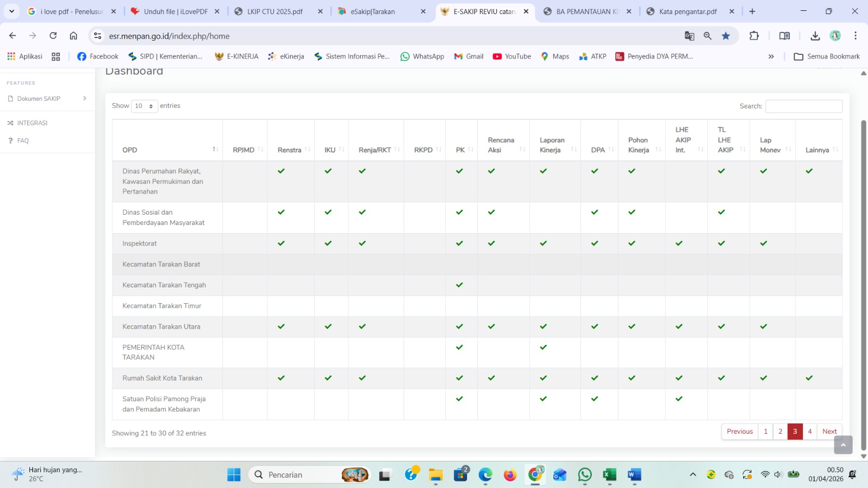
Task: Go to the Next table page
Action: (829, 432)
